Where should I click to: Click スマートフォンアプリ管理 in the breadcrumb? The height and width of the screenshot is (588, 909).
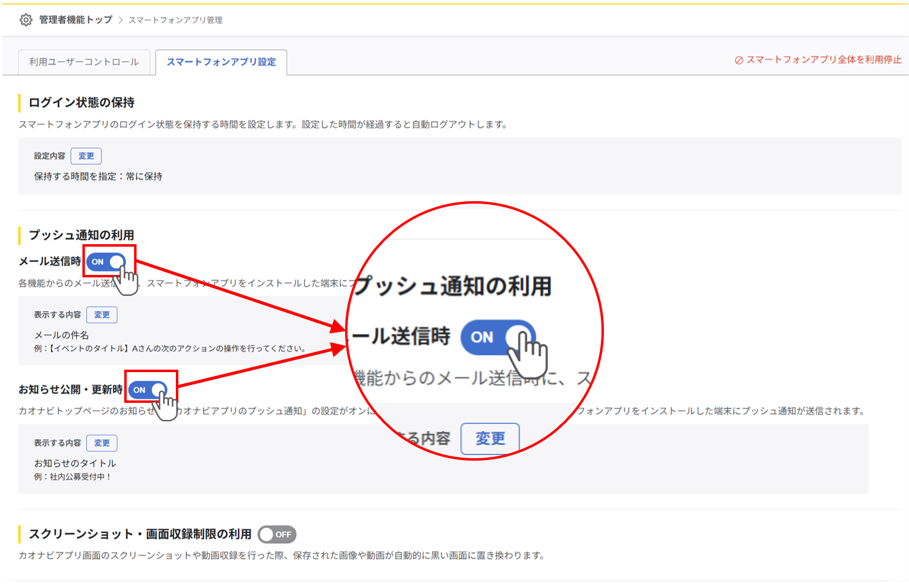(x=175, y=20)
